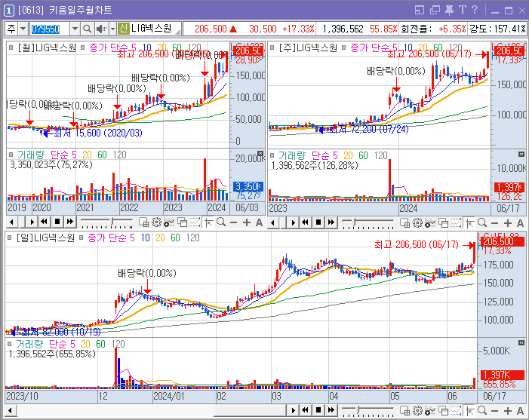The width and height of the screenshot is (529, 420).
Task: Click the monthly chart layout grid icon
Action: [x=143, y=222]
